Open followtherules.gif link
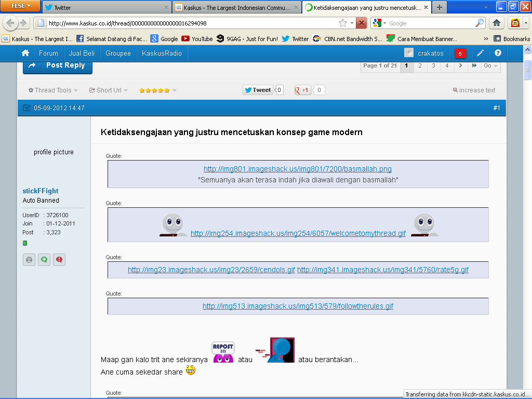This screenshot has width=532, height=399. 298,306
